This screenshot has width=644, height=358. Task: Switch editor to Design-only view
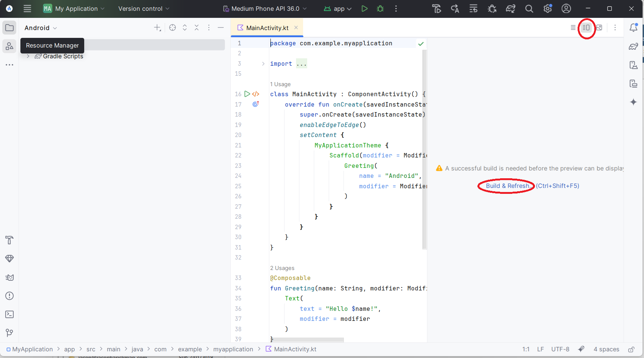[599, 27]
